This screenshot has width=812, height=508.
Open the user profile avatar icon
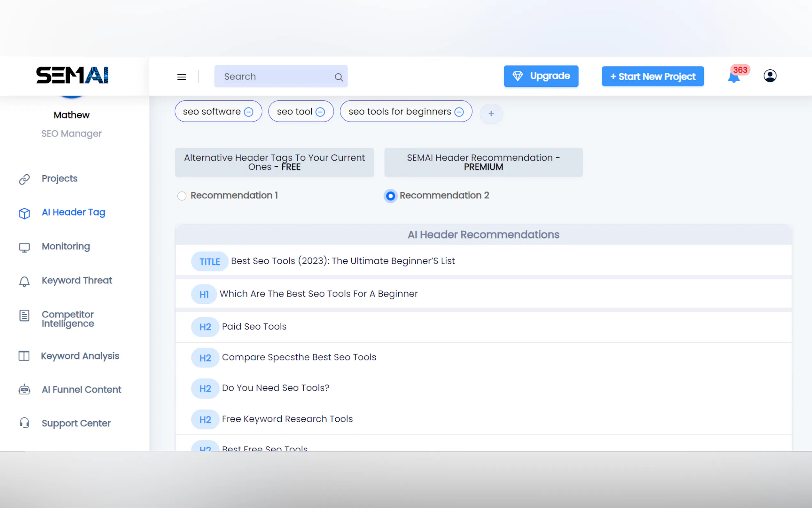click(770, 76)
